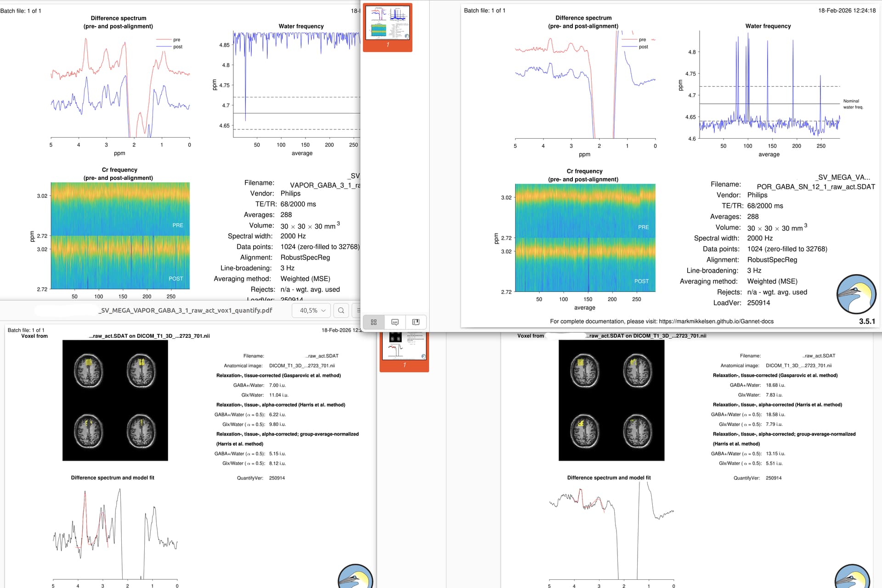Click the PRE label on left Cr heatmap

pos(177,225)
